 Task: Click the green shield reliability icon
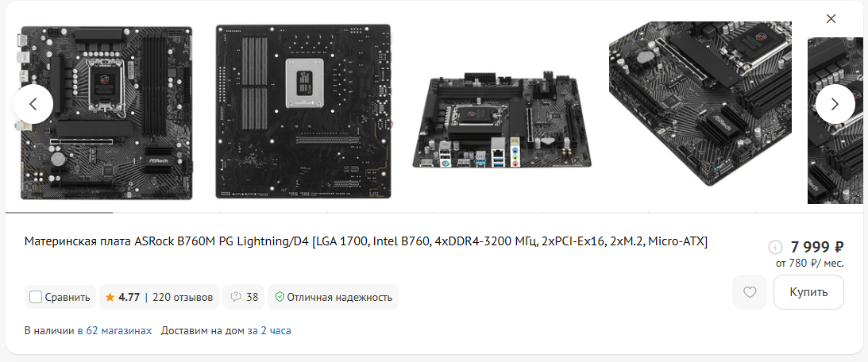pos(280,297)
